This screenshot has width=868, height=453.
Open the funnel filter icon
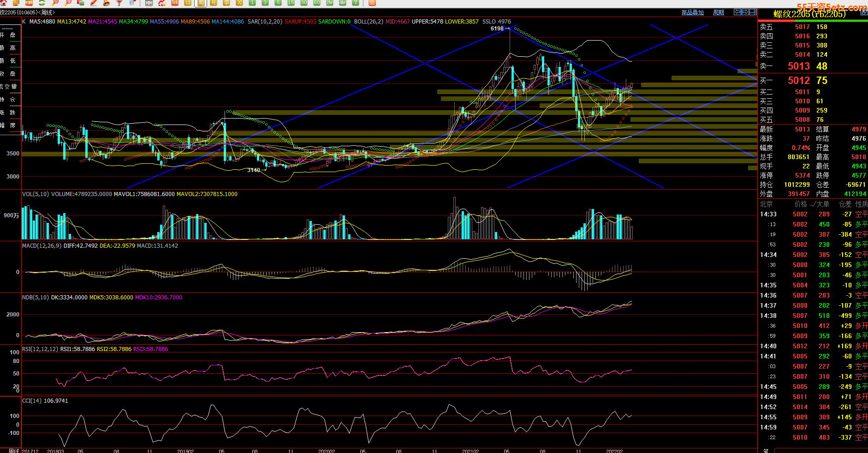[119, 2]
